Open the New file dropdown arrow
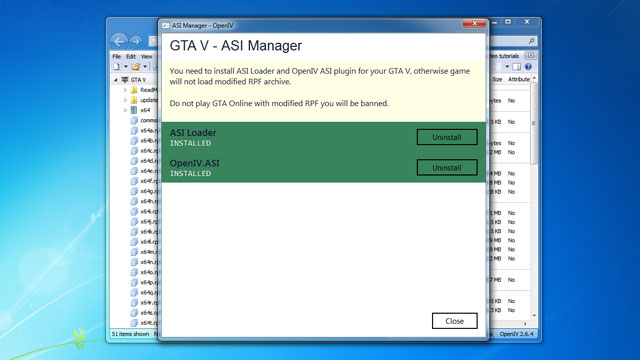The image size is (640, 360). [x=126, y=67]
